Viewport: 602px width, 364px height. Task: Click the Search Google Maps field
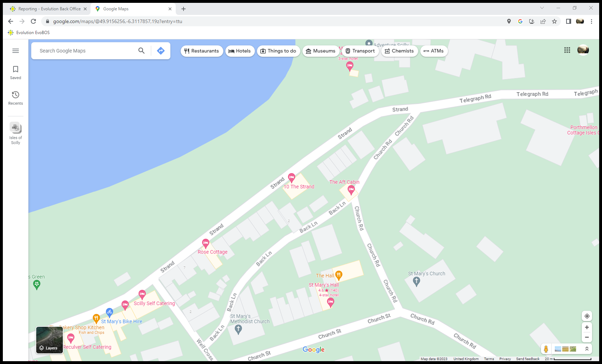coord(85,51)
